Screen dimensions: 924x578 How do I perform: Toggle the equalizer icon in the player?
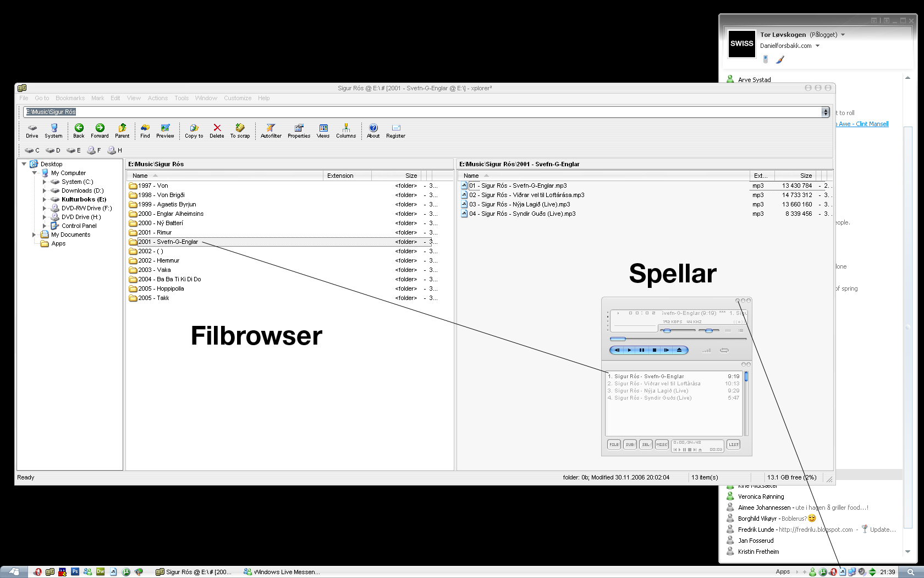tap(728, 330)
